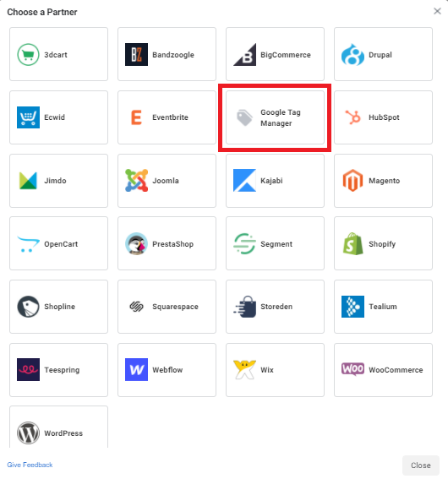Click the Bandzoogle BZ logo
Screen dimensions: 448x479
click(x=136, y=55)
